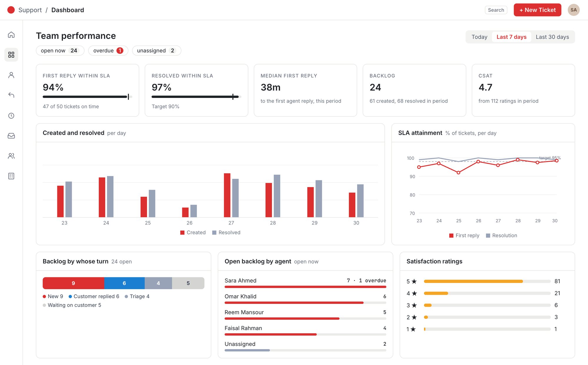Create a ticket with New Ticket button
This screenshot has height=365, width=588.
click(537, 10)
